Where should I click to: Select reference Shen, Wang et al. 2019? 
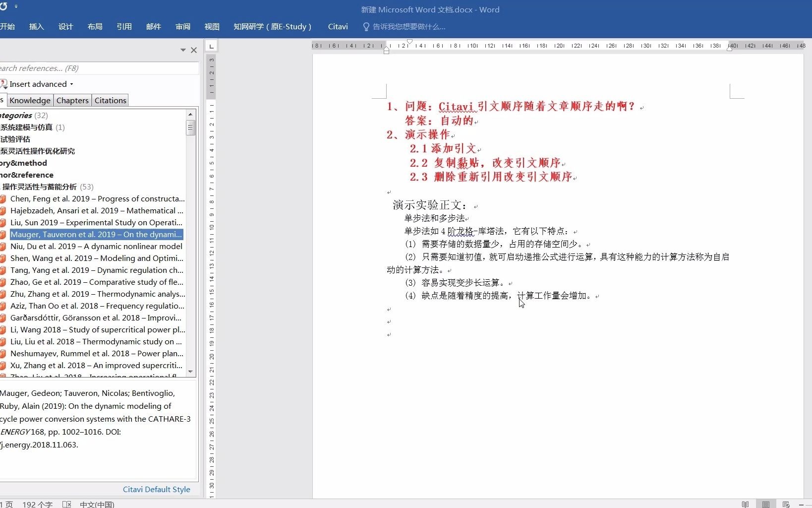pyautogui.click(x=97, y=258)
